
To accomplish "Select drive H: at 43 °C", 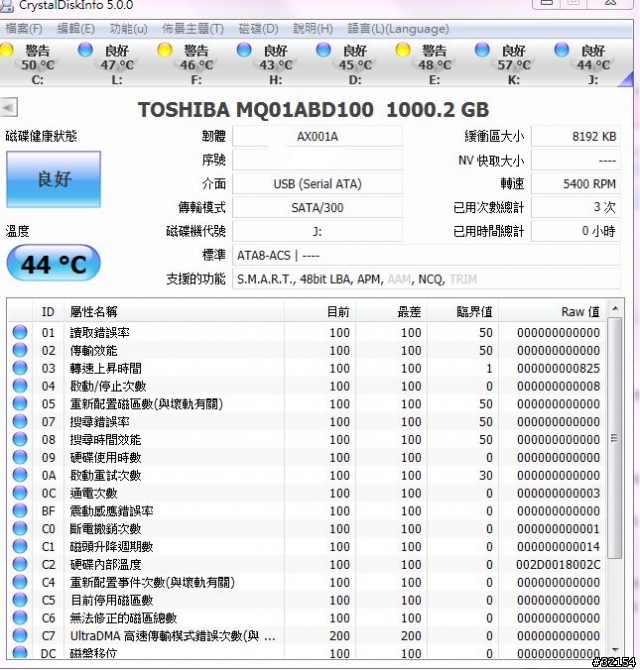I will pos(270,64).
